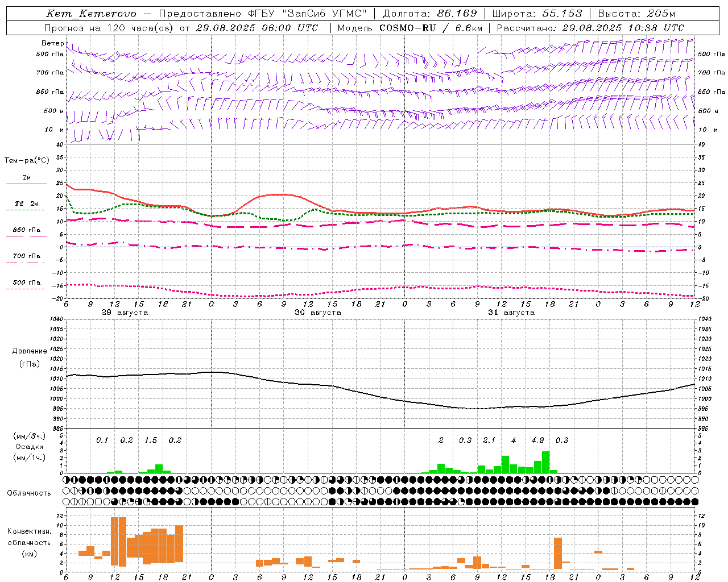Image resolution: width=728 pixels, height=582 pixels.
Task: Click the 'Td 2м' dew point legend entry
Action: click(27, 203)
